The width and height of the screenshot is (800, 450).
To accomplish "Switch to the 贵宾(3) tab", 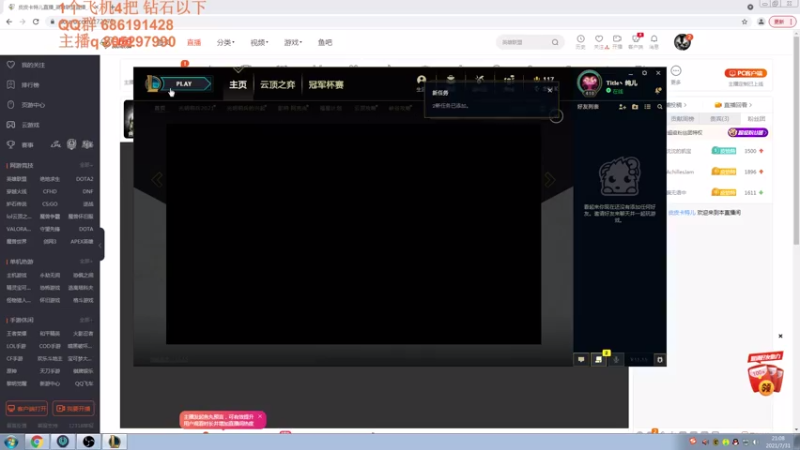I will point(720,119).
